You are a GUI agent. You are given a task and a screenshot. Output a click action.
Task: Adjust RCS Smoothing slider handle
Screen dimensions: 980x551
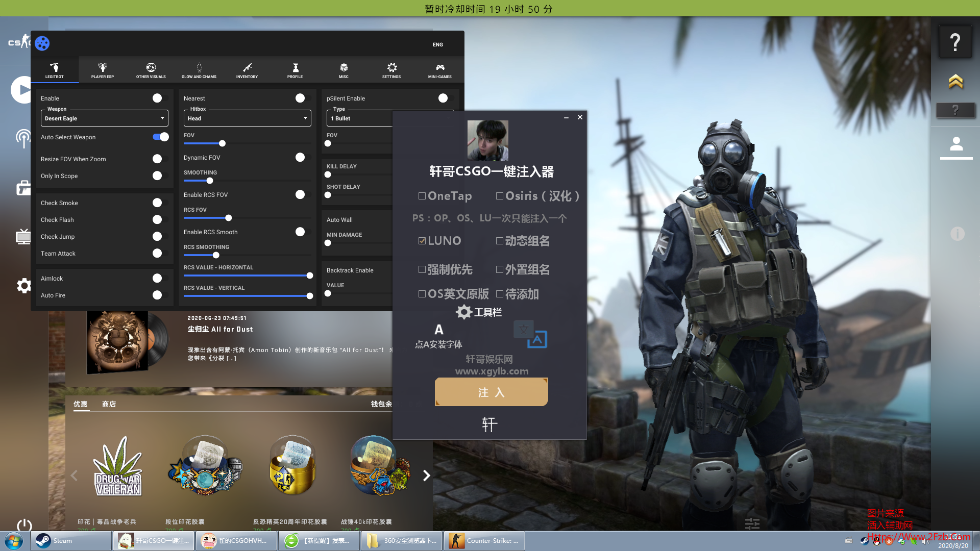point(216,255)
